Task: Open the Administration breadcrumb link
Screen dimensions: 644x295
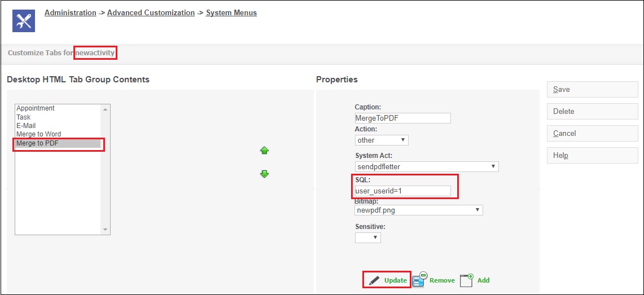Action: [70, 13]
